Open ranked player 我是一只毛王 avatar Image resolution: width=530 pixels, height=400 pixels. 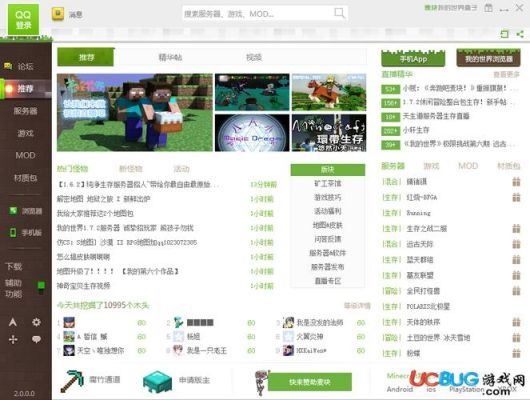click(x=178, y=351)
